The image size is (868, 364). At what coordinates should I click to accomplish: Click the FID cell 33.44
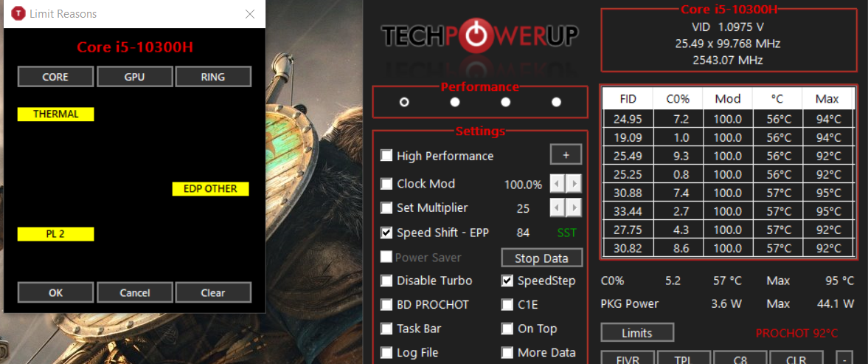click(628, 211)
